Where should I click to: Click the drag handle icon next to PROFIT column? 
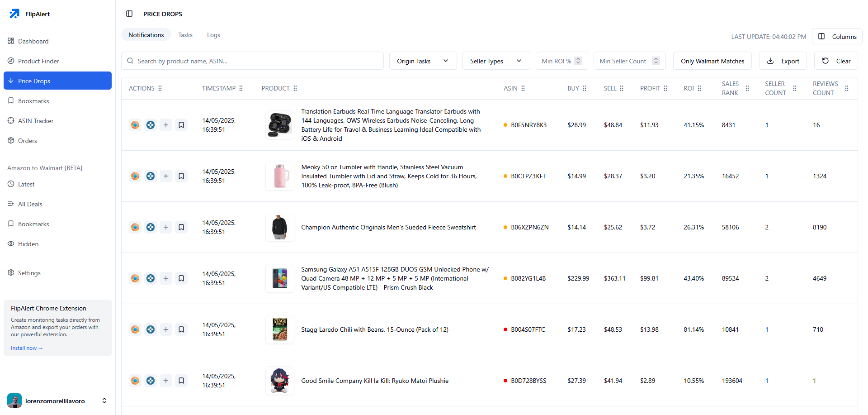[665, 88]
